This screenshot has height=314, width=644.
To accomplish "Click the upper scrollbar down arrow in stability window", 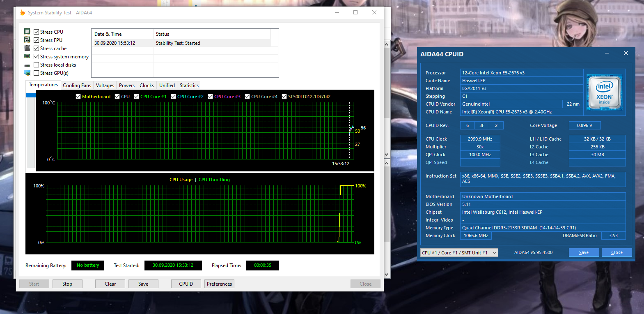I will (386, 155).
